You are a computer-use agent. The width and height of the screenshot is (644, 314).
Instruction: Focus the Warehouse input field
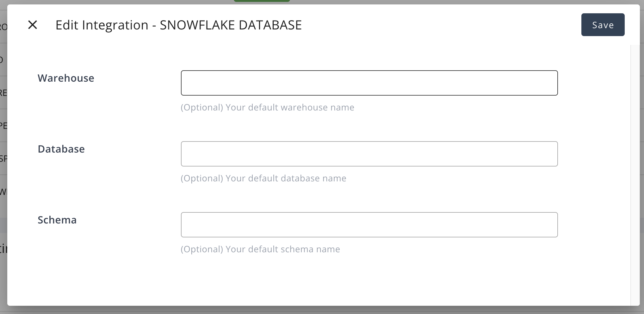point(369,83)
